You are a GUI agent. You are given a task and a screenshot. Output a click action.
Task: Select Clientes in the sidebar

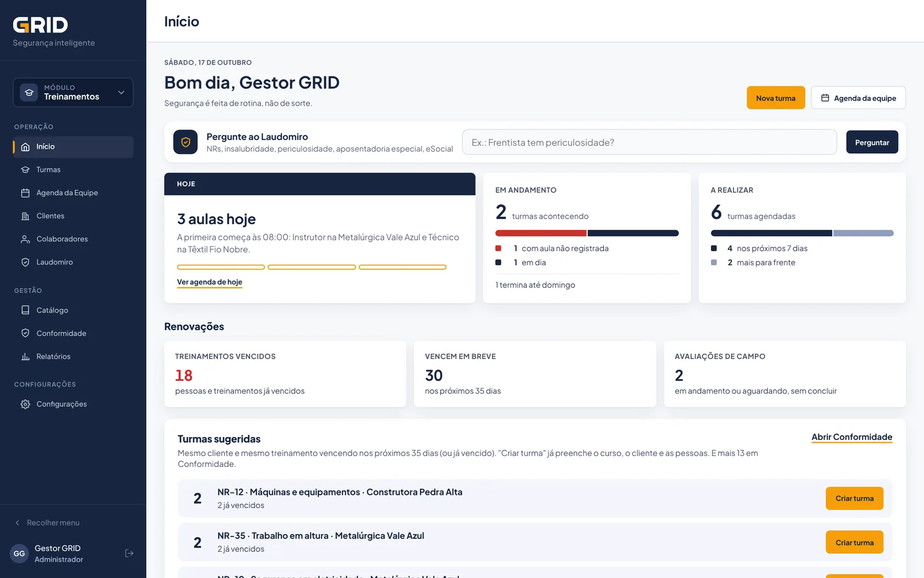(73, 216)
